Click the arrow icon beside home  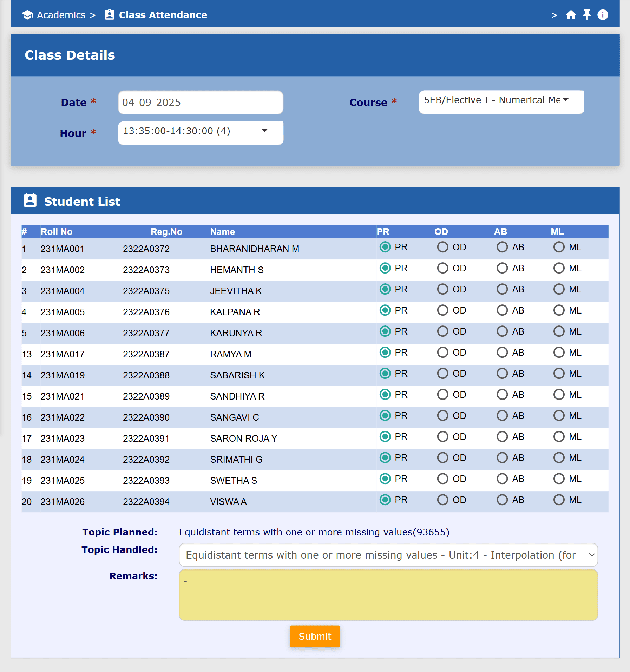pos(554,15)
